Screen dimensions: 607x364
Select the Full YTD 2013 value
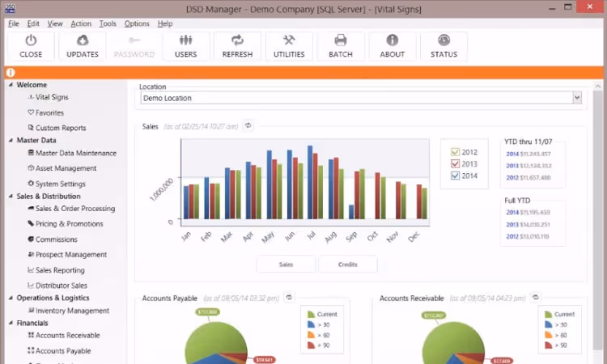[x=535, y=224]
